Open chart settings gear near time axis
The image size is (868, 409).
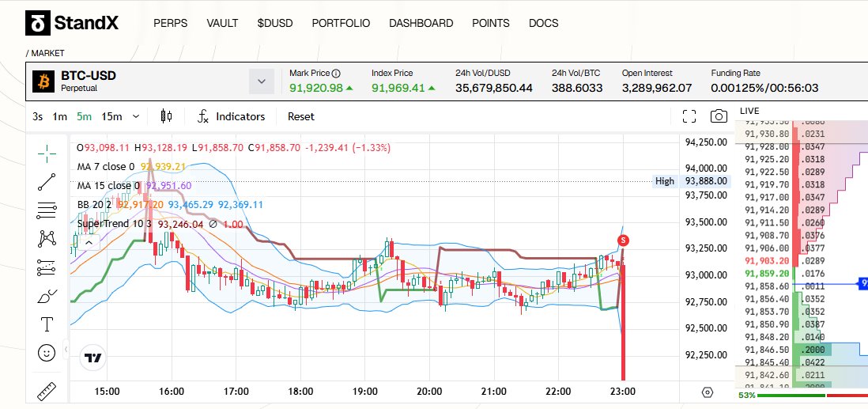click(707, 392)
